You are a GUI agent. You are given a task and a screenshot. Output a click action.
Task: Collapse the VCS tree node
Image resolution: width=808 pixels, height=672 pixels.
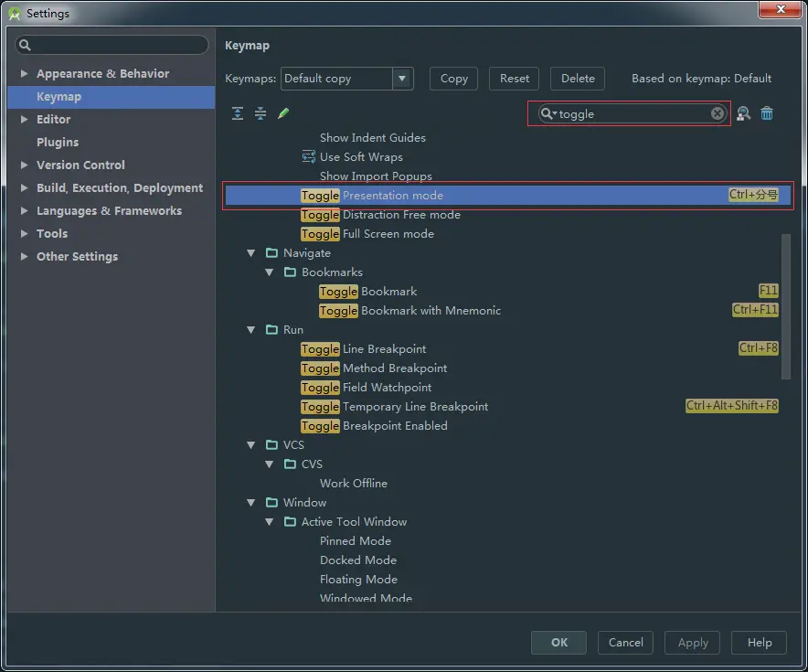pyautogui.click(x=251, y=444)
